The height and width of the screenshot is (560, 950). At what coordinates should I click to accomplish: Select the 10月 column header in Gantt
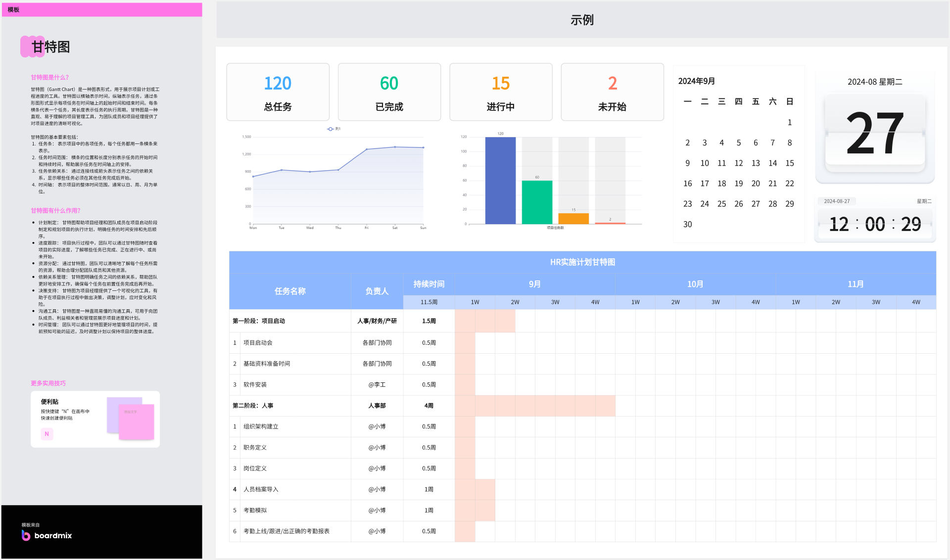695,284
